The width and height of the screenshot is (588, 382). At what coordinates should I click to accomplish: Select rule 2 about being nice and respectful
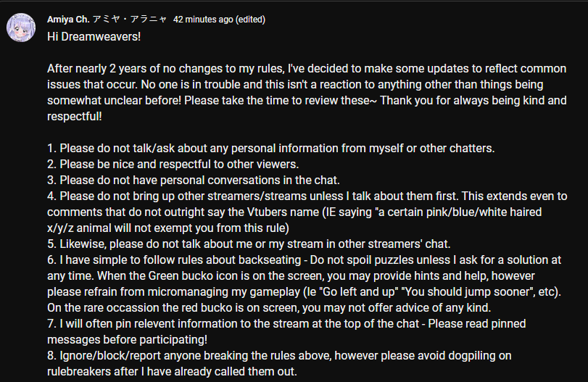click(x=173, y=165)
